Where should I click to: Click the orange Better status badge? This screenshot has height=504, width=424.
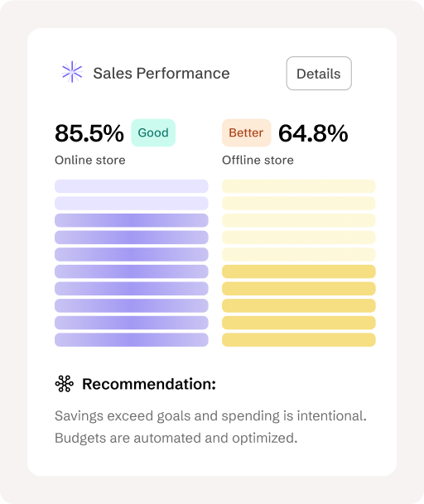tap(247, 132)
